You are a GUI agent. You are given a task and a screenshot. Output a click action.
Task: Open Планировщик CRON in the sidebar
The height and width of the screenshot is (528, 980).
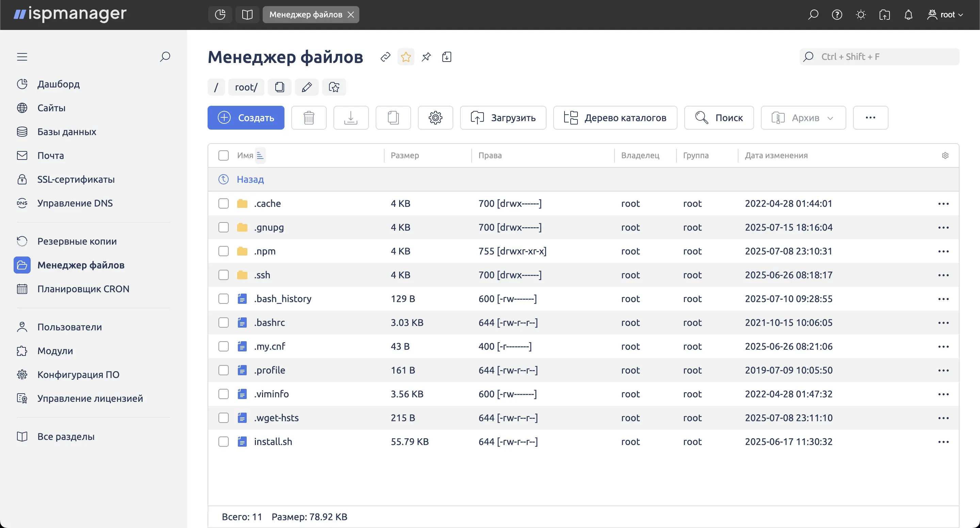(x=83, y=289)
